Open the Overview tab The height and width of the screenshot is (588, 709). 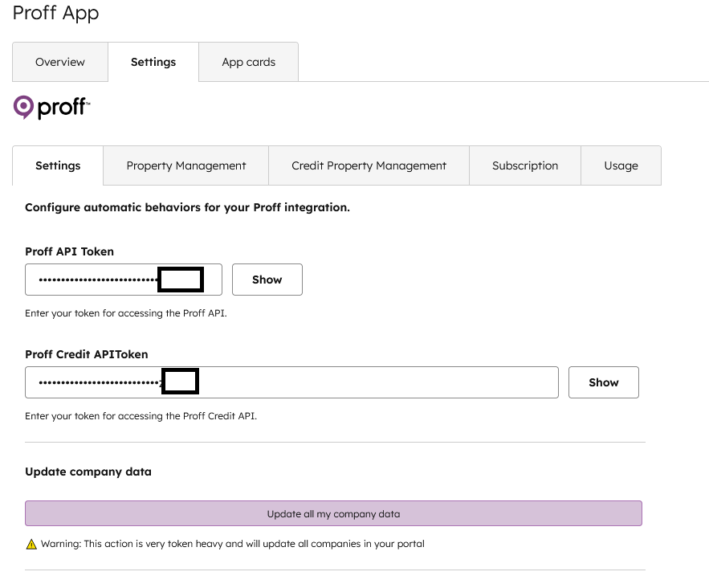(x=60, y=62)
